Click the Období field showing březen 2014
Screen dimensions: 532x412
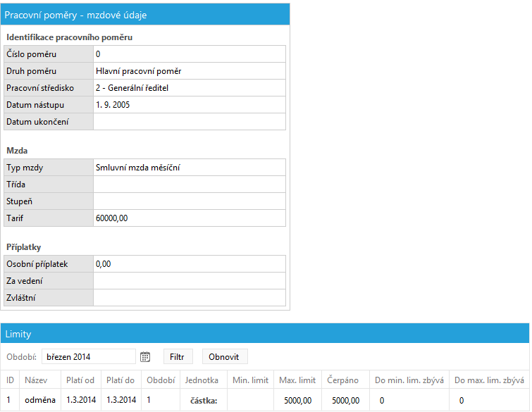click(x=89, y=357)
